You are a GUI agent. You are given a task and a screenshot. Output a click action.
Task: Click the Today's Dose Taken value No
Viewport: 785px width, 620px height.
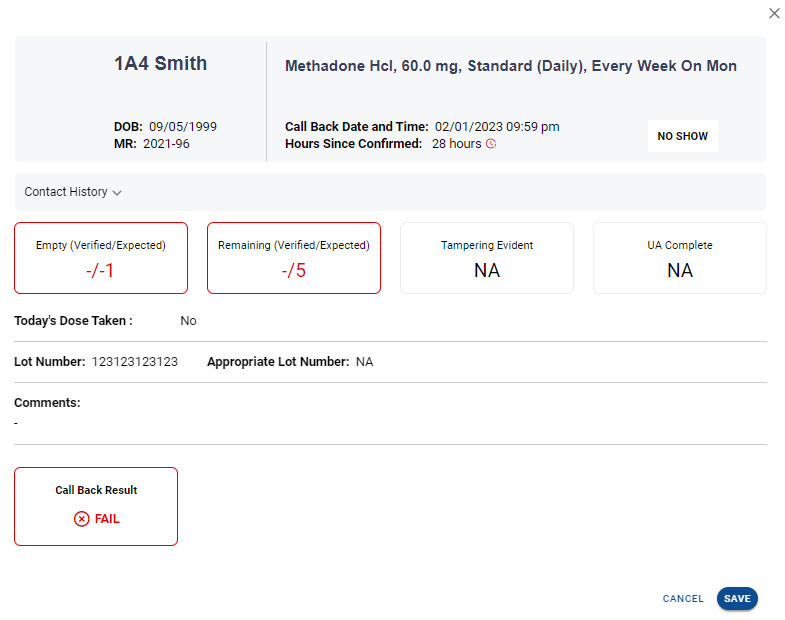point(188,321)
